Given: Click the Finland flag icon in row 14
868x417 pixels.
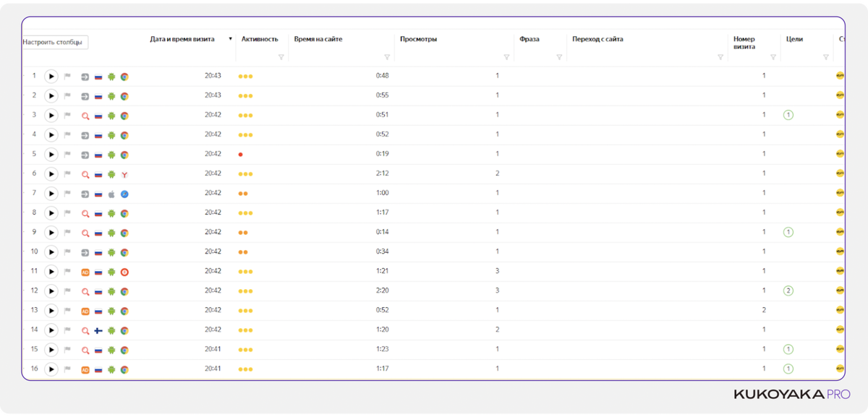Looking at the screenshot, I should coord(98,330).
